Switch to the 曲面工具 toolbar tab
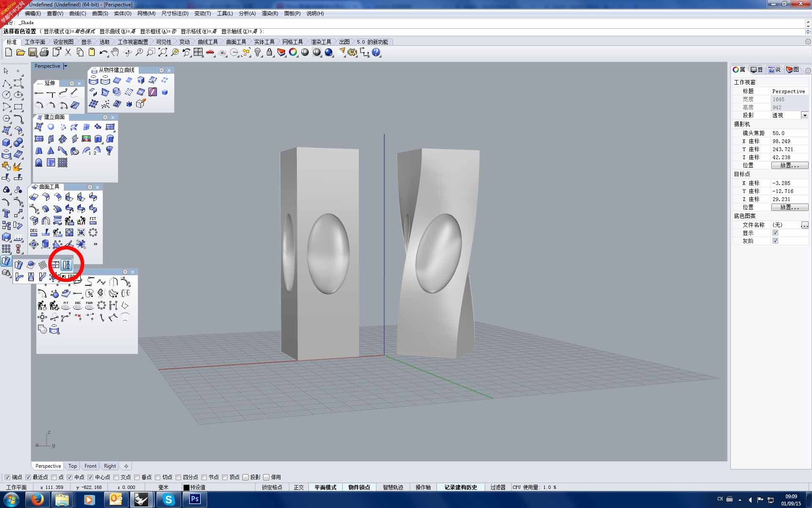 (236, 42)
